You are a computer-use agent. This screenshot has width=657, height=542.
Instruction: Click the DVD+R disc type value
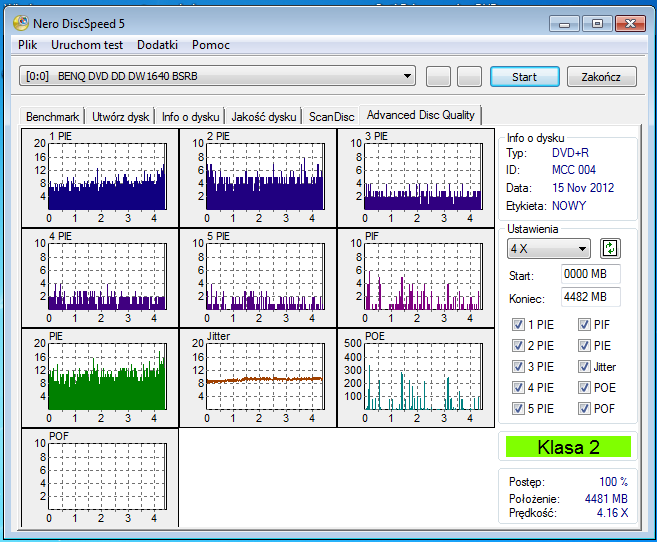570,152
